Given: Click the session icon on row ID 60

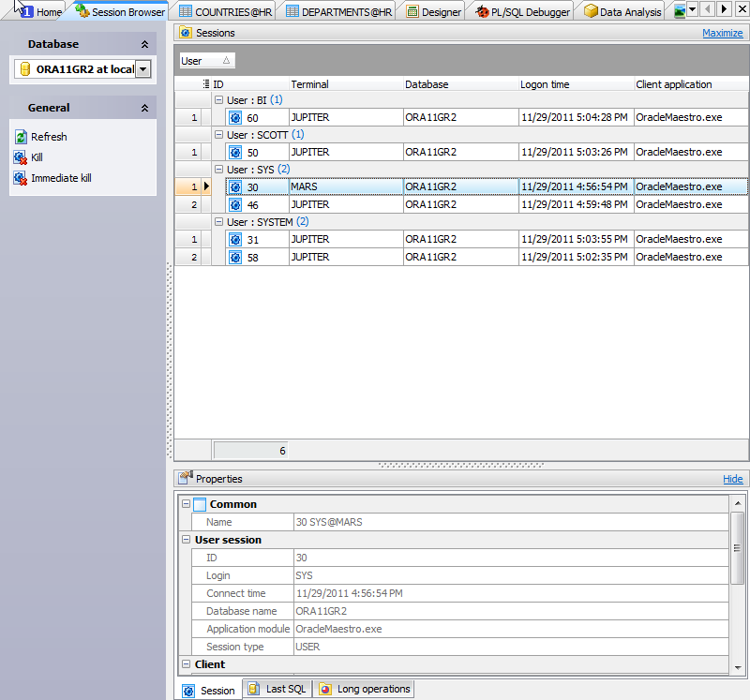Looking at the screenshot, I should click(x=234, y=117).
